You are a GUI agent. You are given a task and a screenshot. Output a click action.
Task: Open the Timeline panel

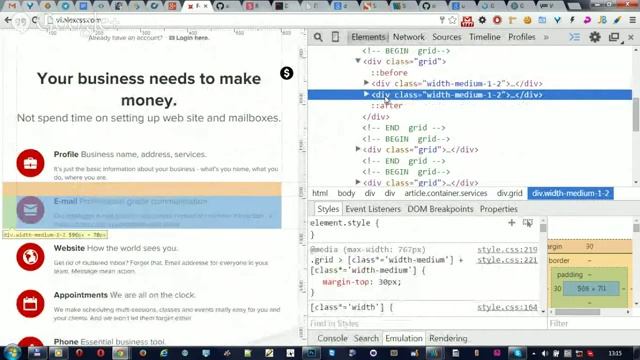484,37
